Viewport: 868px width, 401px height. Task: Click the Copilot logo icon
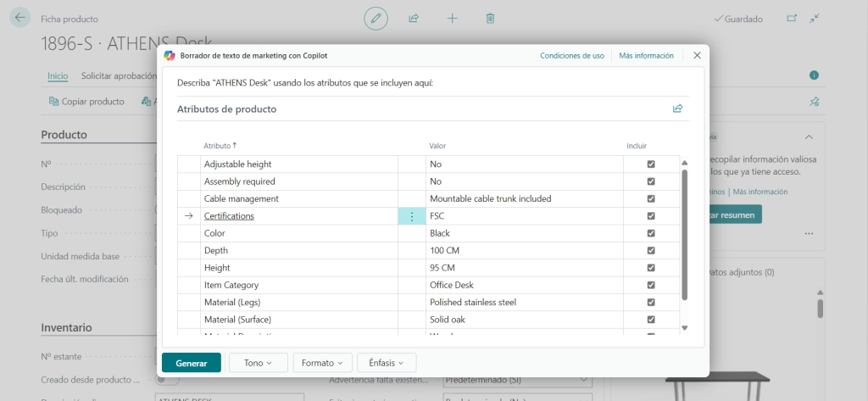point(170,55)
